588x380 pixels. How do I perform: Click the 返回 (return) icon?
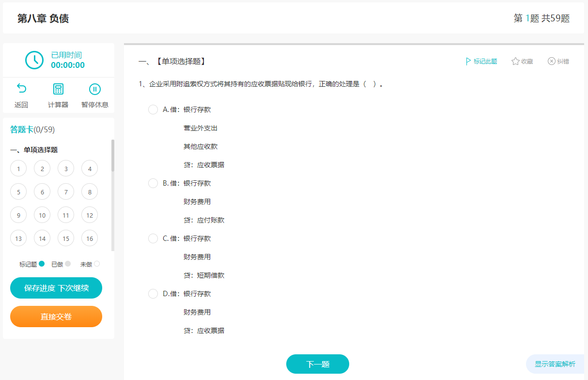point(21,88)
